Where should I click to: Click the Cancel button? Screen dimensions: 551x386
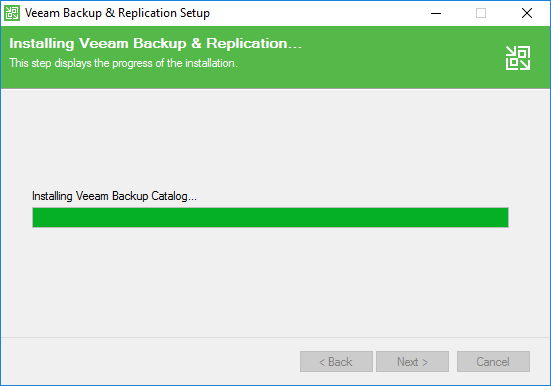point(493,361)
